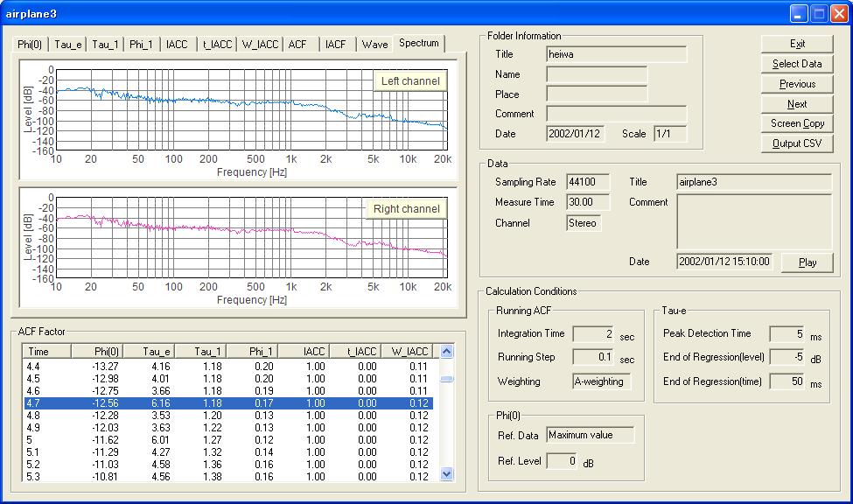This screenshot has width=853, height=504.
Task: Show the Wave tab
Action: point(374,45)
